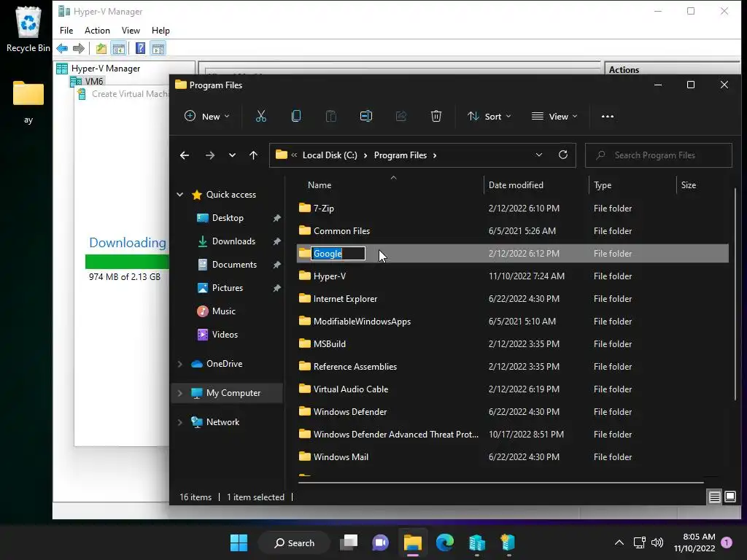Open the View dropdown

tap(554, 116)
